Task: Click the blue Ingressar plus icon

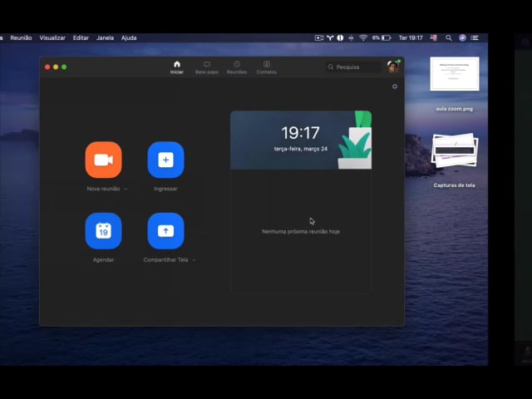Action: tap(166, 160)
